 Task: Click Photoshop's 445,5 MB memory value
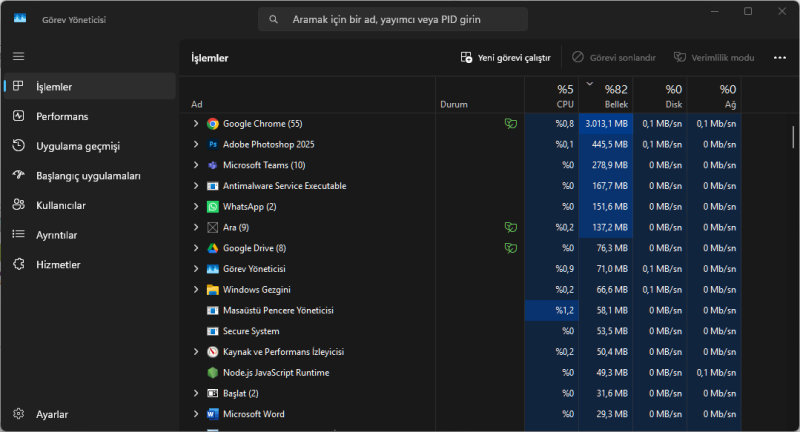[606, 144]
